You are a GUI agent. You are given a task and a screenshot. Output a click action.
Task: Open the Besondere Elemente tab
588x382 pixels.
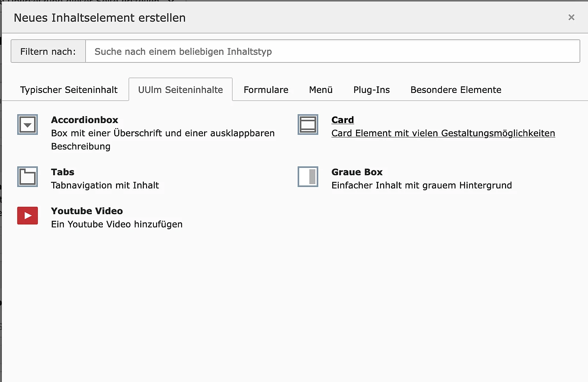[x=456, y=90]
